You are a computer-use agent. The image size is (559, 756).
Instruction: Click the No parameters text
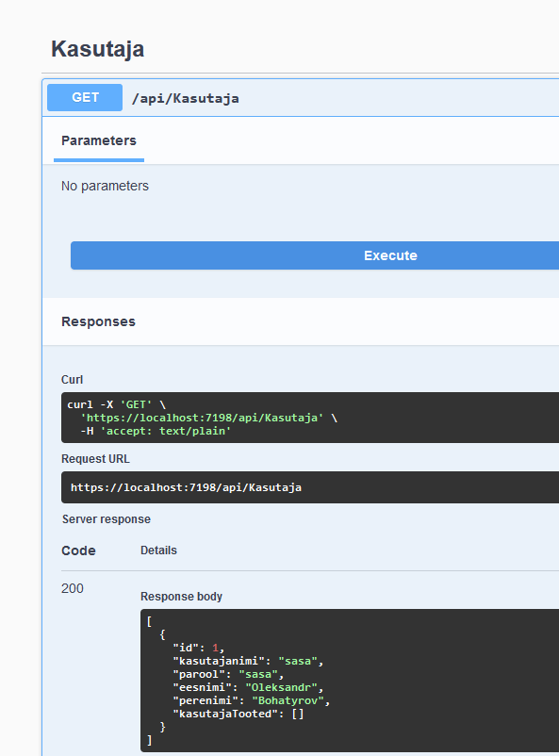[105, 186]
